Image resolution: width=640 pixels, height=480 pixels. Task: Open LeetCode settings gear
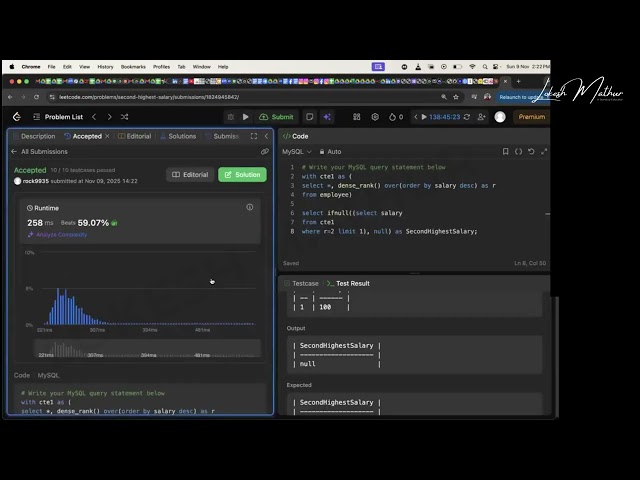pos(375,117)
